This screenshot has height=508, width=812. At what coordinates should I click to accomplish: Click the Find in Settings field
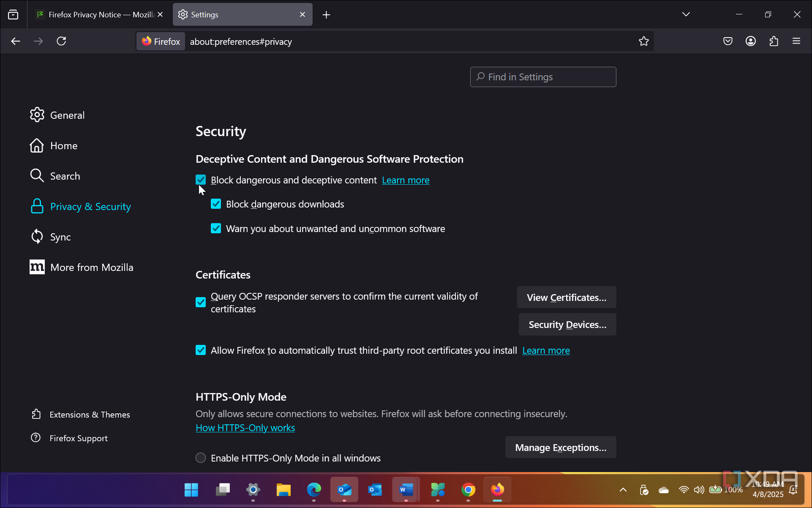(543, 77)
